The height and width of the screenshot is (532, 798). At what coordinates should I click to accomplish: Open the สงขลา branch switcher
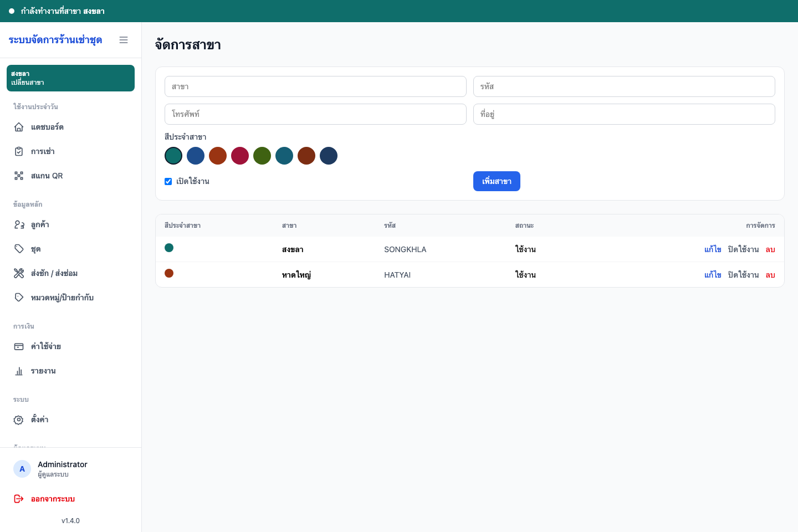tap(70, 78)
